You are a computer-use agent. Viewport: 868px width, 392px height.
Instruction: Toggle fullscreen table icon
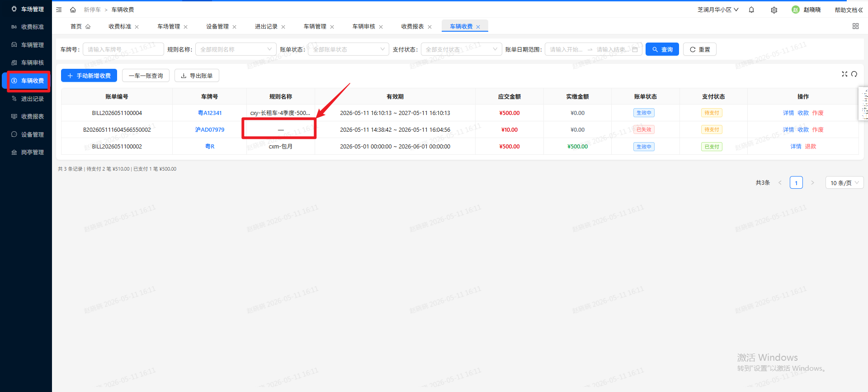pos(844,74)
